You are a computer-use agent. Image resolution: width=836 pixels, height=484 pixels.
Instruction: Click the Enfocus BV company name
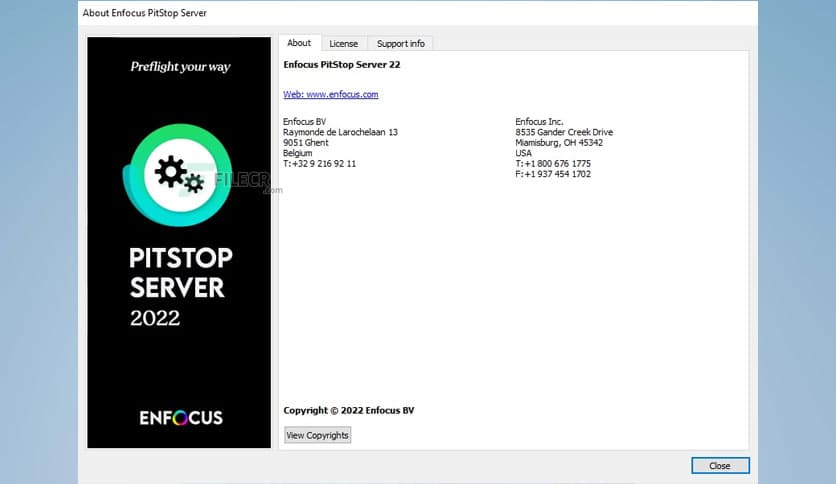coord(304,122)
